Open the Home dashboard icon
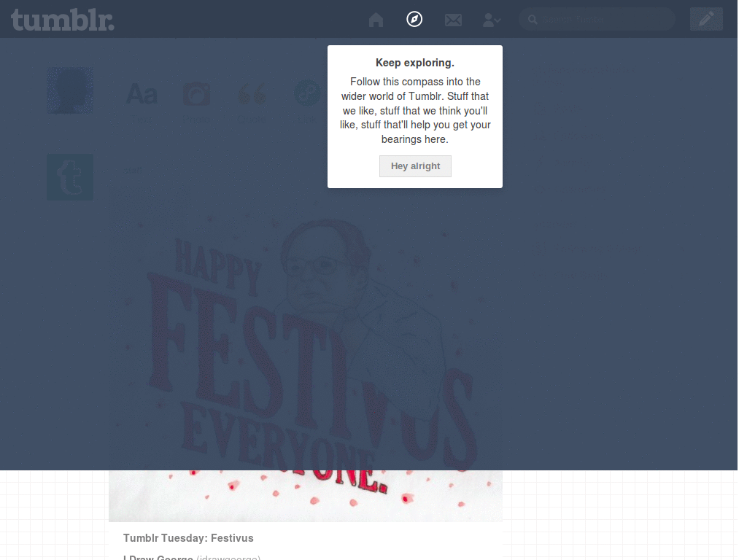 pyautogui.click(x=376, y=20)
